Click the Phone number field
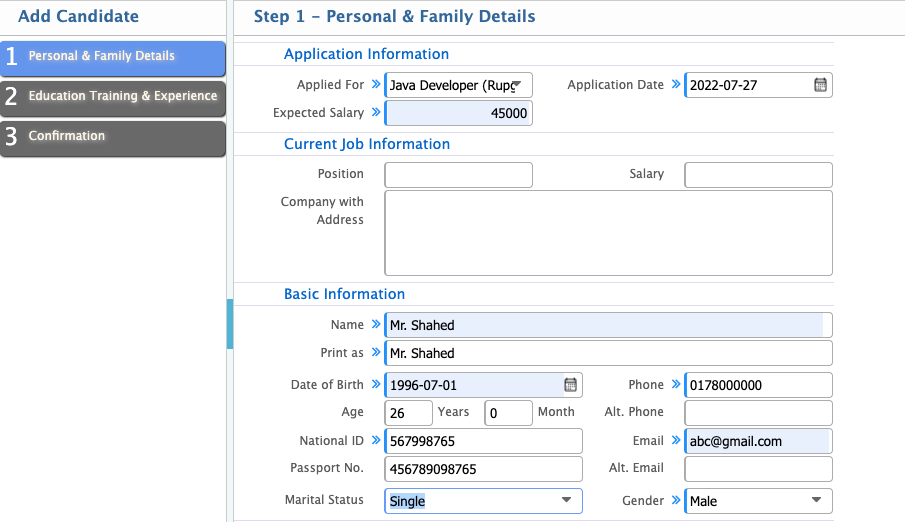The width and height of the screenshot is (905, 522). tap(758, 385)
